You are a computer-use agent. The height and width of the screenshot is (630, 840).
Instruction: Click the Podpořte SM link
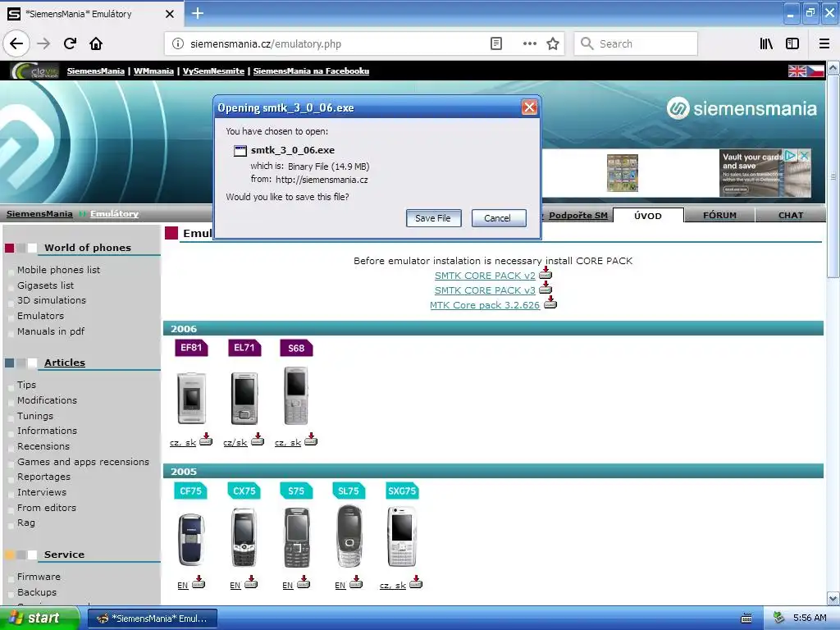pyautogui.click(x=578, y=216)
